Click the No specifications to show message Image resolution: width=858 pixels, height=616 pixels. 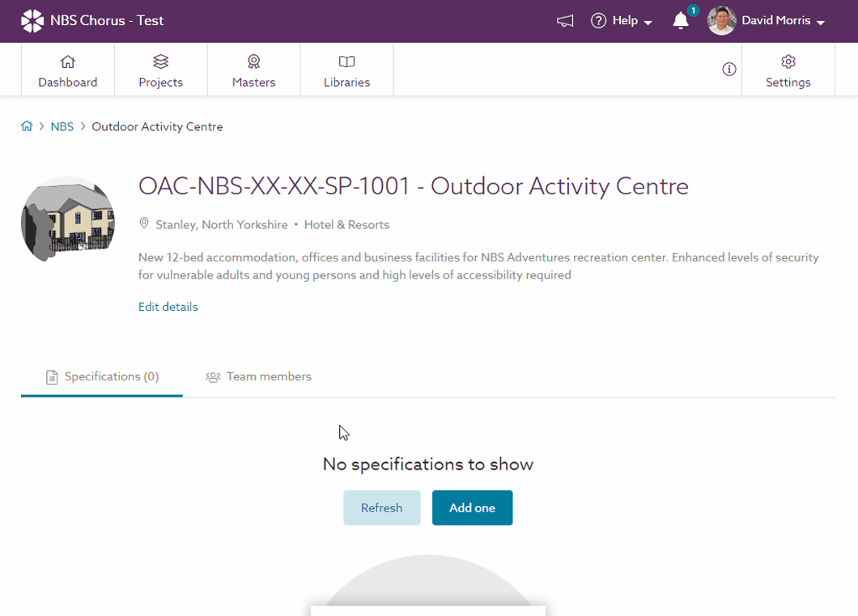click(x=428, y=464)
